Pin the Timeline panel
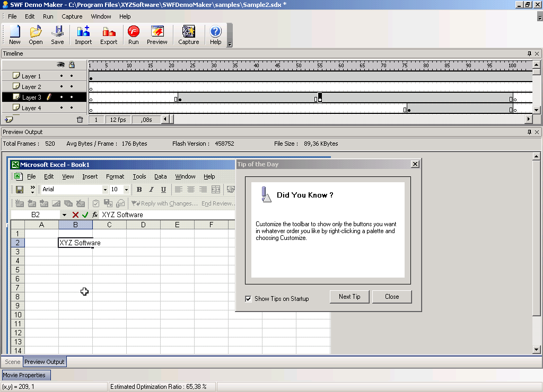The image size is (543, 392). 529,54
